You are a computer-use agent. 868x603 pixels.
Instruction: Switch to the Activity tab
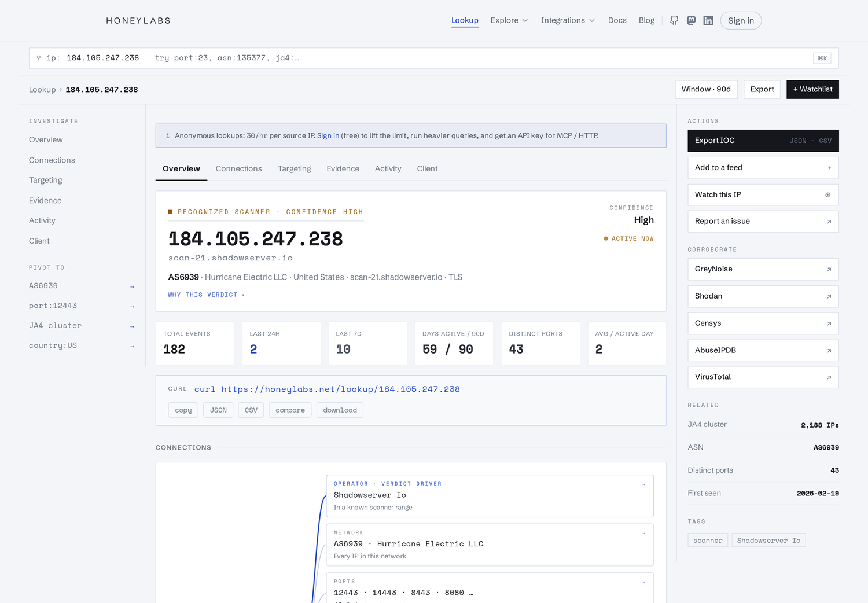[388, 168]
